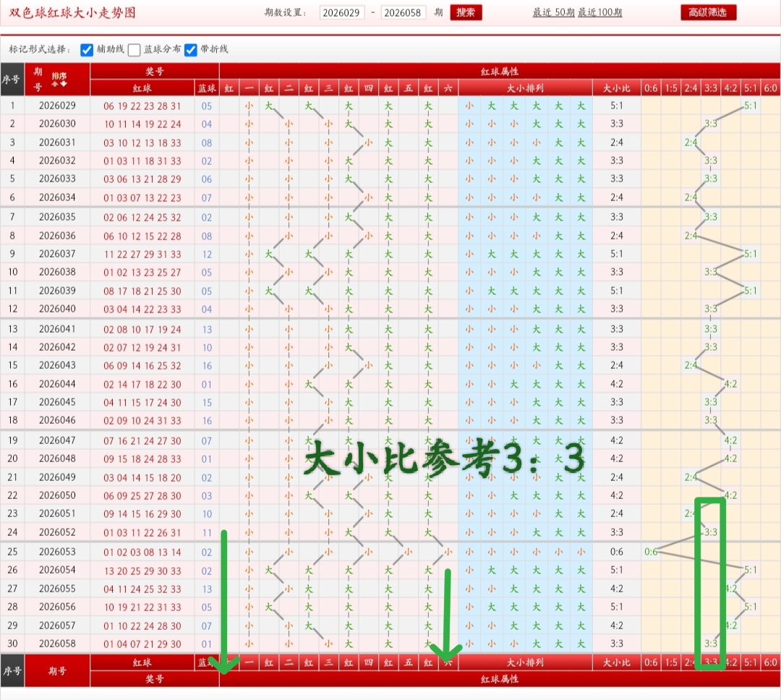Click 大小比 value 3:3 in row 2026058
Viewport: 781px width, 700px height.
tap(617, 643)
